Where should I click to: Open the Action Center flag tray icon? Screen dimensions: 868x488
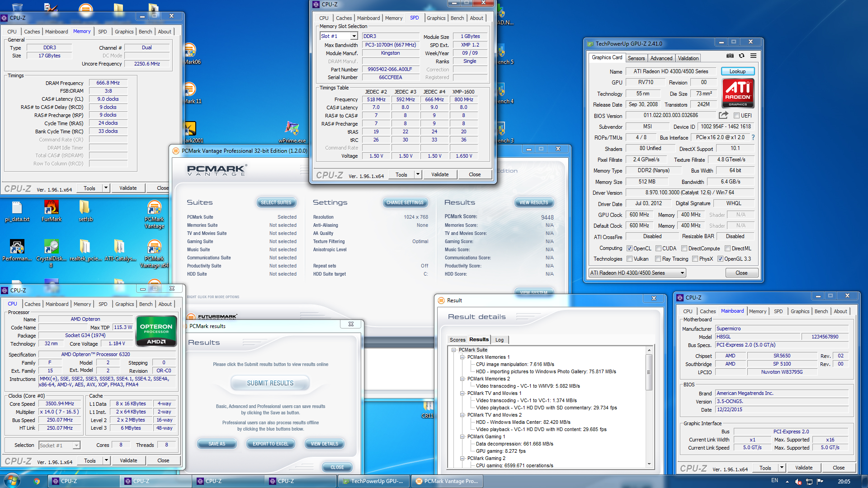click(820, 481)
